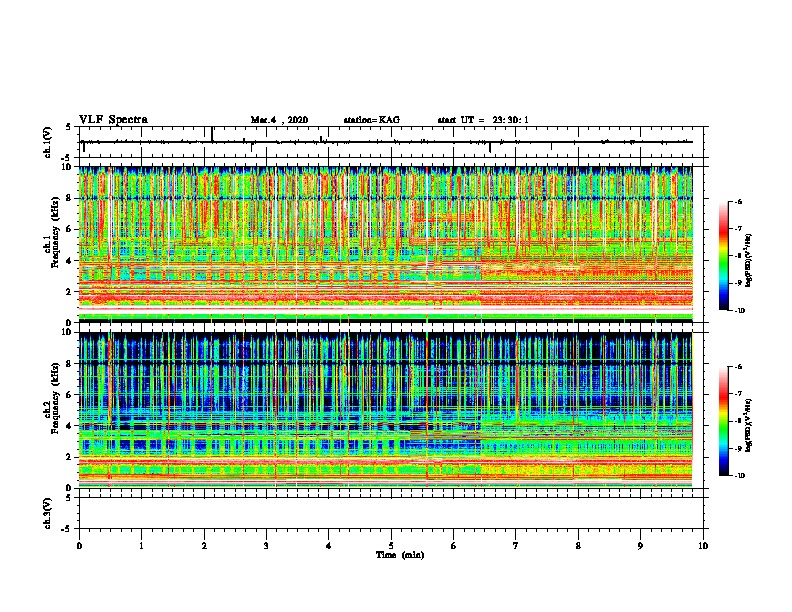Viewport: 792px width, 612px height.
Task: Click the "10" kHz tick of ch.2 frequency axis
Action: point(68,333)
